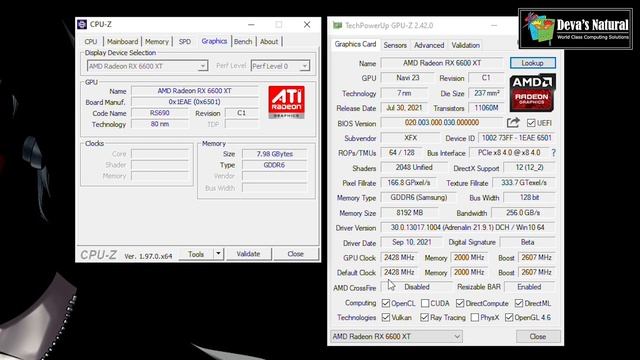The height and width of the screenshot is (360, 640).
Task: Open the About tab in CPU-Z
Action: point(269,42)
